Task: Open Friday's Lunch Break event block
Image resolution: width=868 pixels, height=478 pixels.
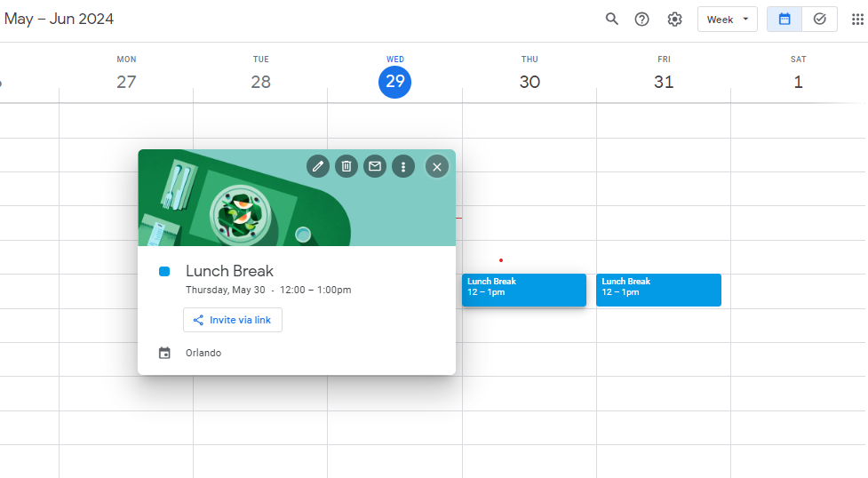Action: pyautogui.click(x=658, y=290)
